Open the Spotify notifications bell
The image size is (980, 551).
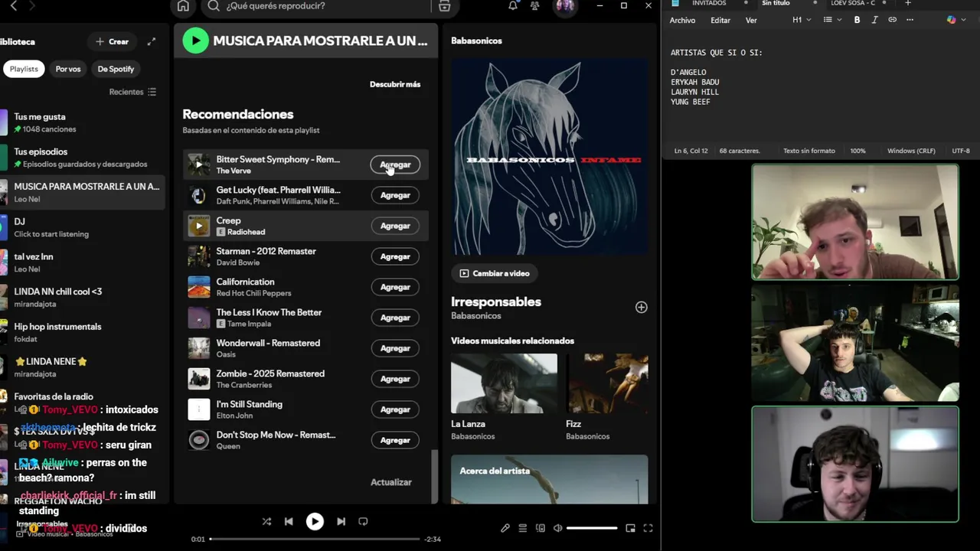[x=513, y=6]
